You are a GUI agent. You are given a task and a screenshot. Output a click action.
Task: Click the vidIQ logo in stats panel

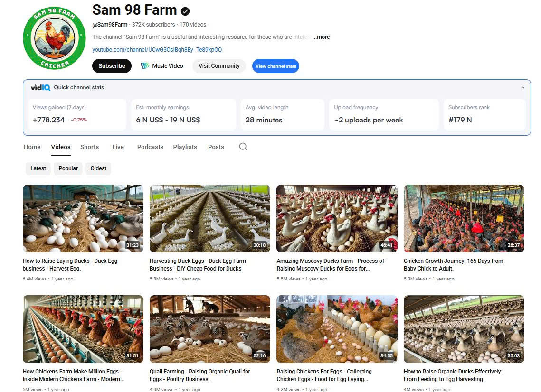(x=40, y=87)
